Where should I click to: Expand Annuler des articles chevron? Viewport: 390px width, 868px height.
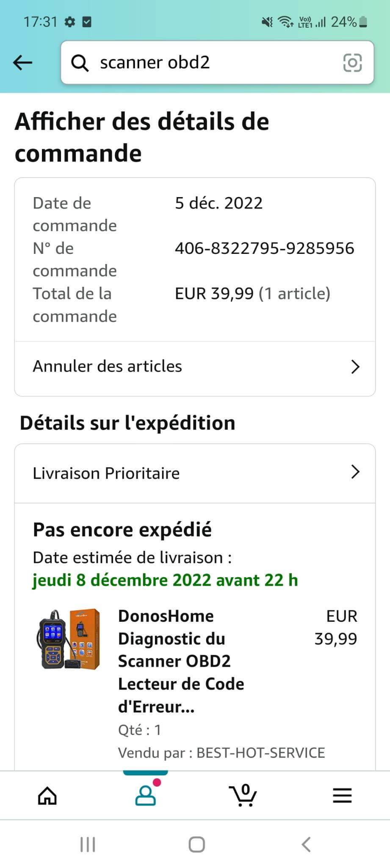[355, 367]
